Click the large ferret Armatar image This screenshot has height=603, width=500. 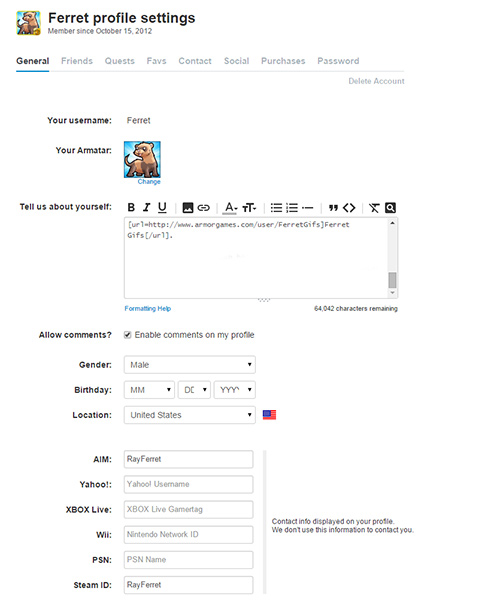[142, 159]
